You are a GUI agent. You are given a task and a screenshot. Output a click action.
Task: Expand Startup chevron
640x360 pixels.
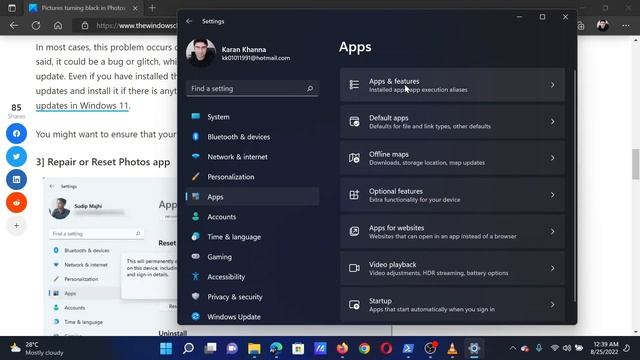tap(552, 304)
